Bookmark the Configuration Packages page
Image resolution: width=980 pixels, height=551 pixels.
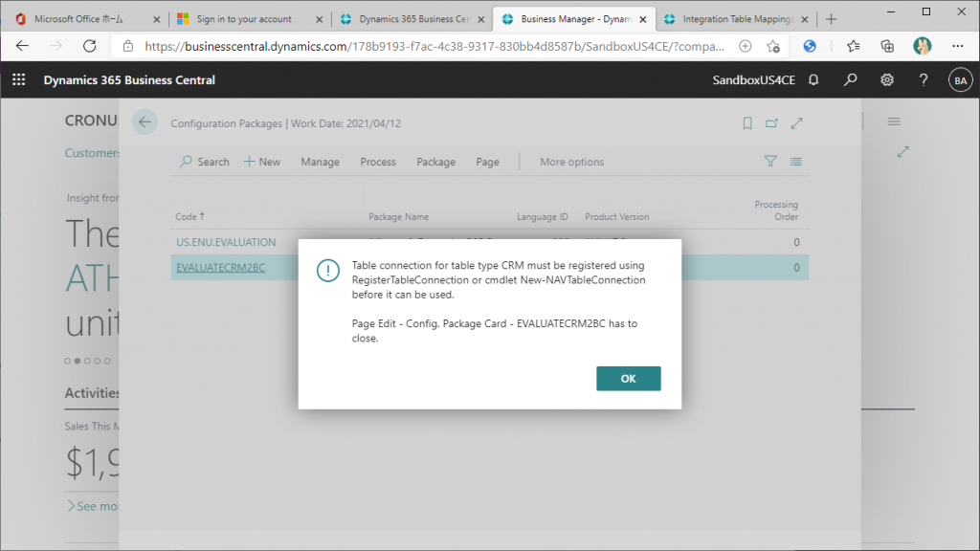[x=746, y=123]
